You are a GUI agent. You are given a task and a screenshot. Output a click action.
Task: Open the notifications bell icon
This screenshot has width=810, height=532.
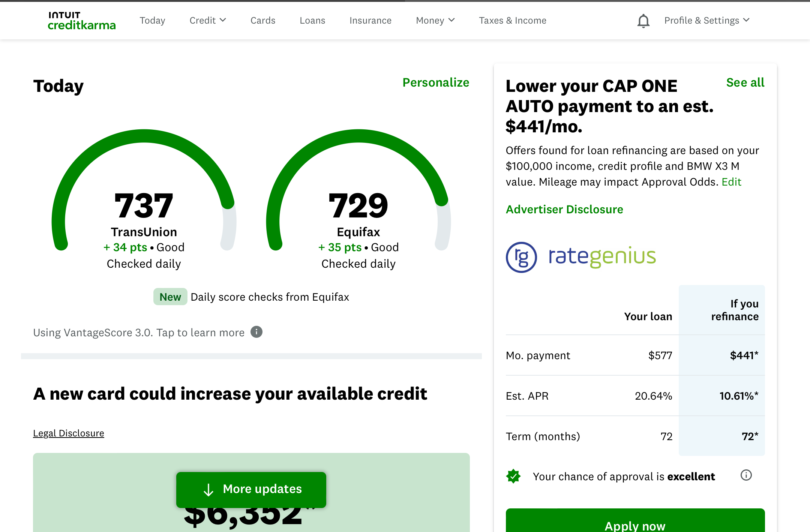[x=643, y=21]
